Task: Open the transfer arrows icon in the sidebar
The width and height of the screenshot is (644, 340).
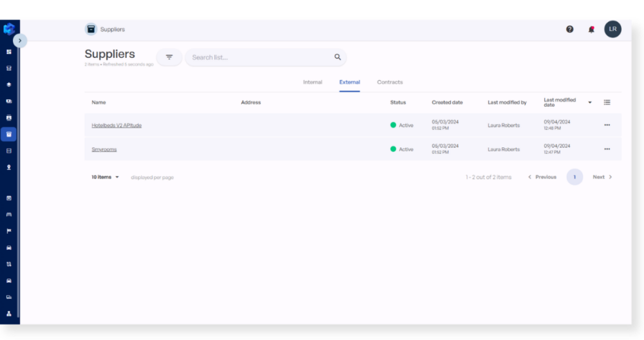Action: [x=9, y=264]
